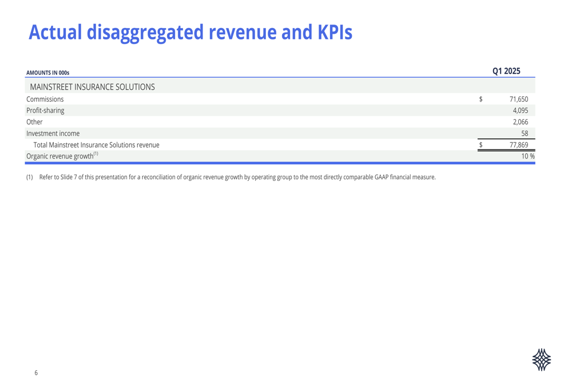Click the 'Commissions' row label
Image resolution: width=572 pixels, height=392 pixels.
coord(45,99)
